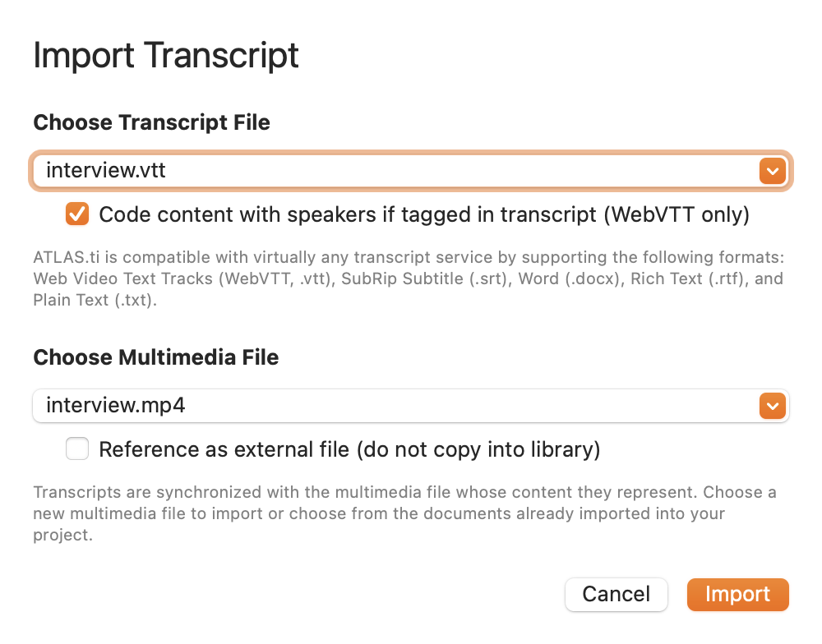Select the interview.mp4 multimedia combo box
Viewport: 822px width, 644px height.
pos(395,406)
